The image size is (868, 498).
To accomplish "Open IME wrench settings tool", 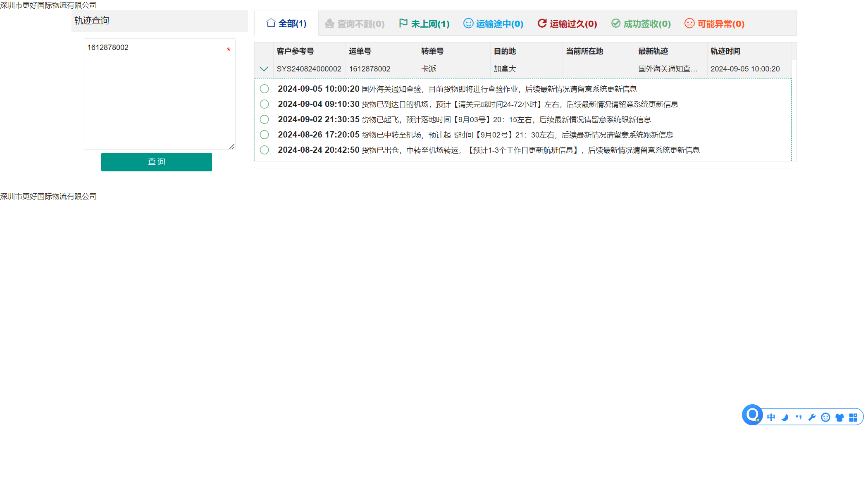I will pyautogui.click(x=812, y=417).
